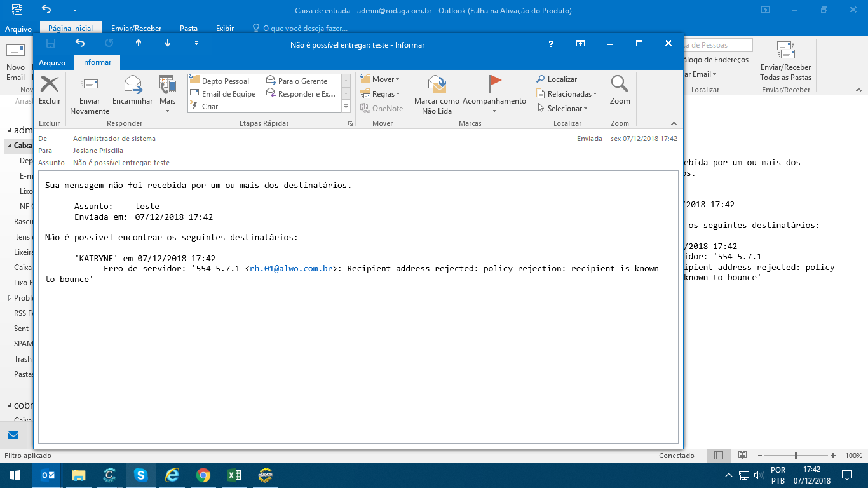This screenshot has width=868, height=488.
Task: Open the Regras dropdown
Action: tap(380, 93)
